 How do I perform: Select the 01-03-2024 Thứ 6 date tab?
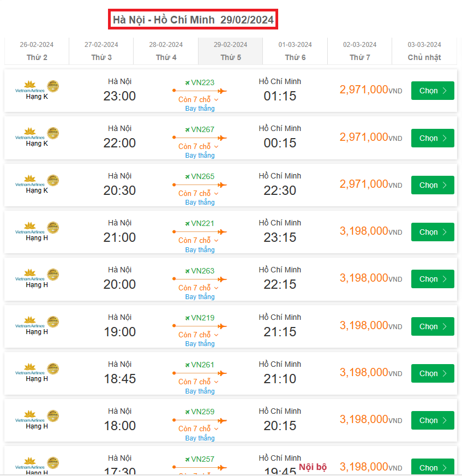pos(295,51)
